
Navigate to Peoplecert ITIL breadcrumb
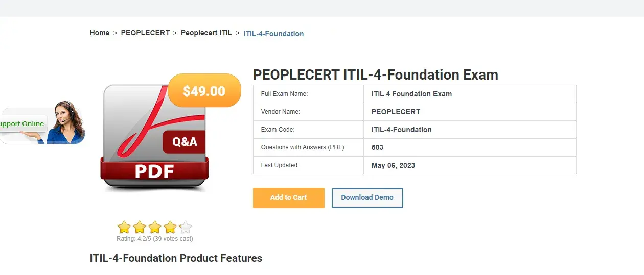206,33
